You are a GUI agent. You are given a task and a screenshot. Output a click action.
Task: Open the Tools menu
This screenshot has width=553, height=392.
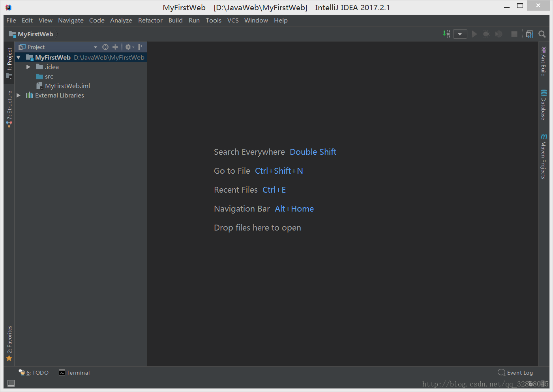point(214,20)
